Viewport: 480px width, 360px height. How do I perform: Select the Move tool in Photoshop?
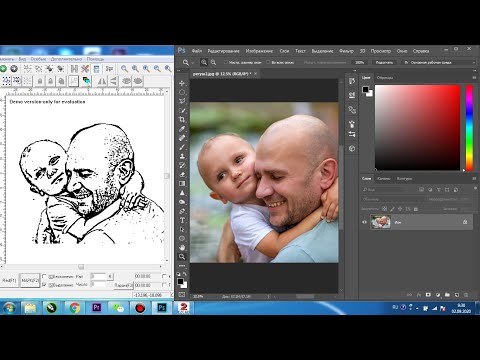click(x=182, y=83)
